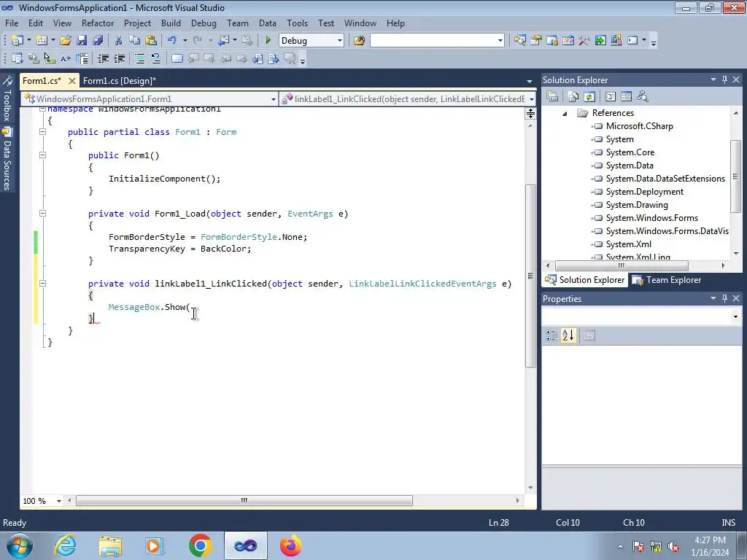This screenshot has height=560, width=747.
Task: Undo last edit with blue arrow icon
Action: pos(172,41)
